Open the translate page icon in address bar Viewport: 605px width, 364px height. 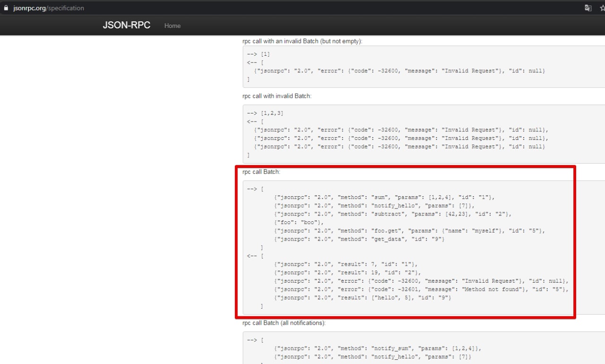[x=588, y=8]
